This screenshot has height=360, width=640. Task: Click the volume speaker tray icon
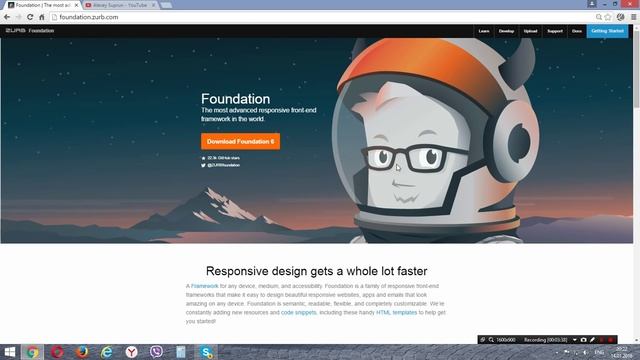click(x=585, y=352)
